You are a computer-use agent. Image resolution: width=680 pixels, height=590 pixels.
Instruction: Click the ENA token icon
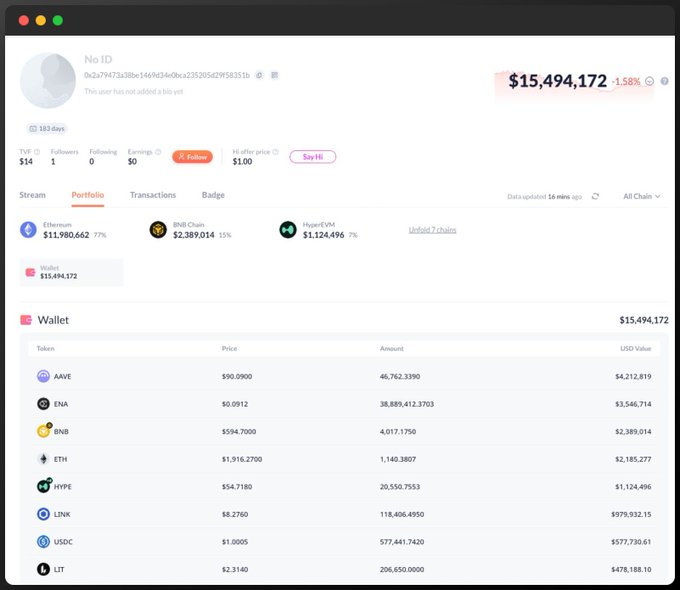[43, 404]
